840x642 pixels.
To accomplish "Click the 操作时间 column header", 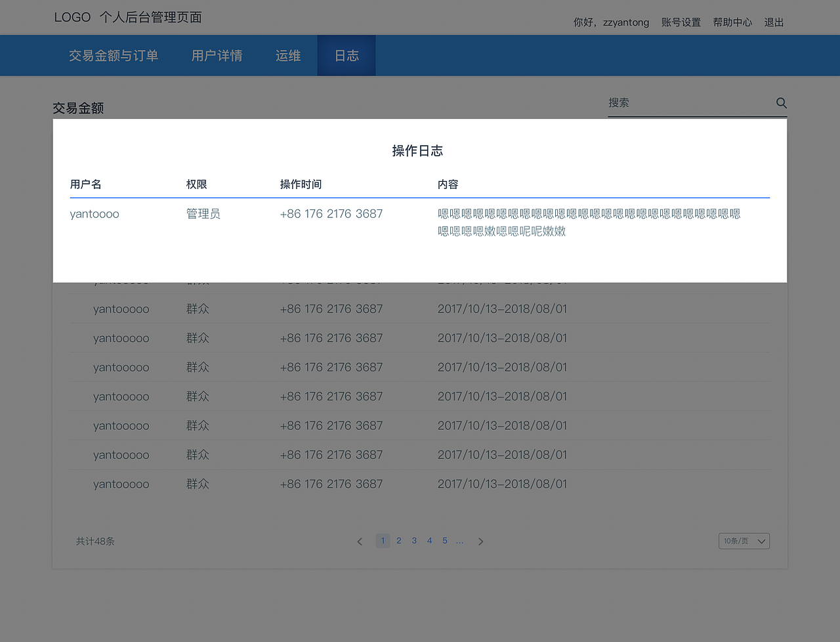I will coord(301,184).
